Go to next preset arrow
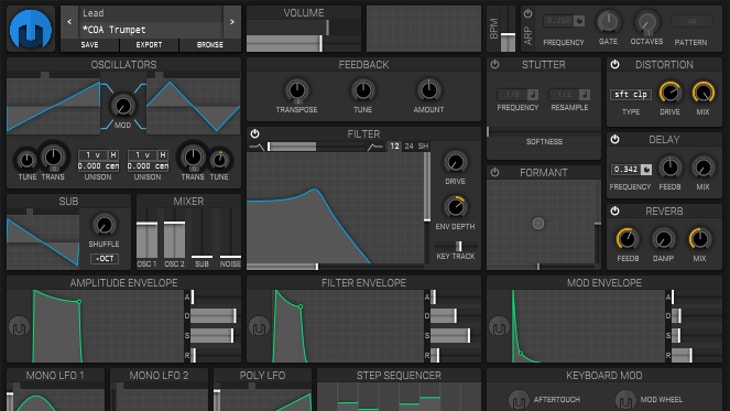The height and width of the screenshot is (411, 730). 232,21
